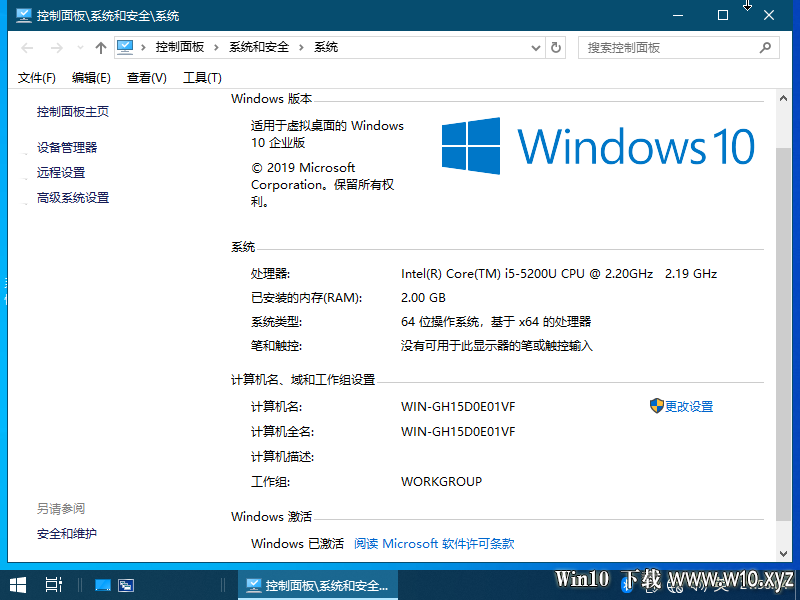The image size is (800, 600).
Task: Click scrollbar up arrow
Action: click(x=783, y=98)
